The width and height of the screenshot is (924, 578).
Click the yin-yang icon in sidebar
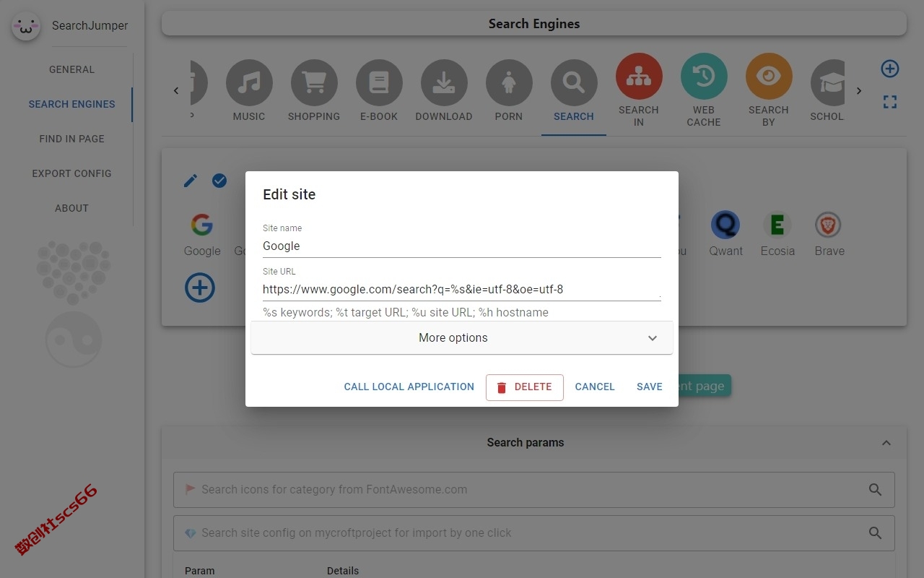pos(74,339)
